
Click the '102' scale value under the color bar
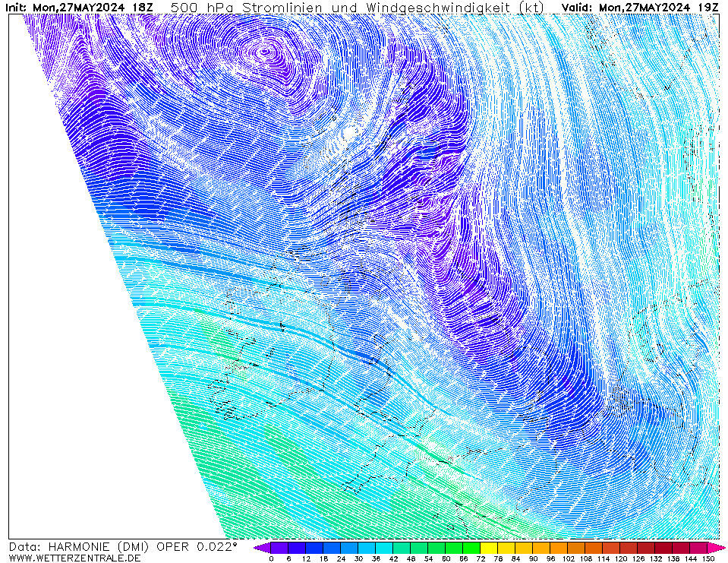point(568,558)
